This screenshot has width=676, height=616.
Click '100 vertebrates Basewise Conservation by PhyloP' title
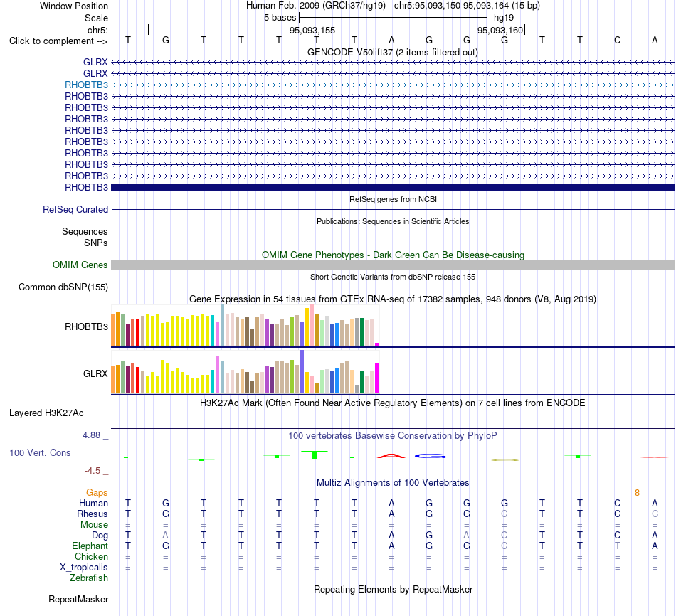point(393,436)
